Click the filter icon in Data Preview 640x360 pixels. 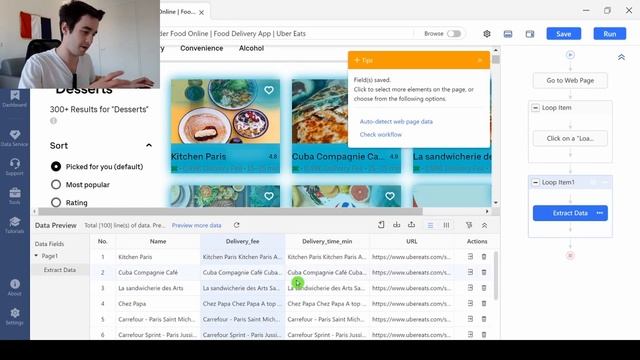(x=469, y=225)
